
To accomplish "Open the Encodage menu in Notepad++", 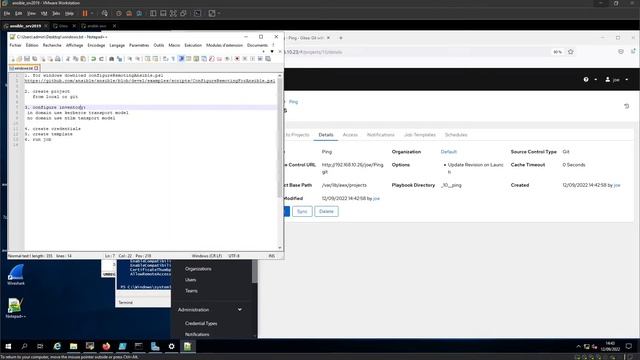I will pyautogui.click(x=96, y=45).
